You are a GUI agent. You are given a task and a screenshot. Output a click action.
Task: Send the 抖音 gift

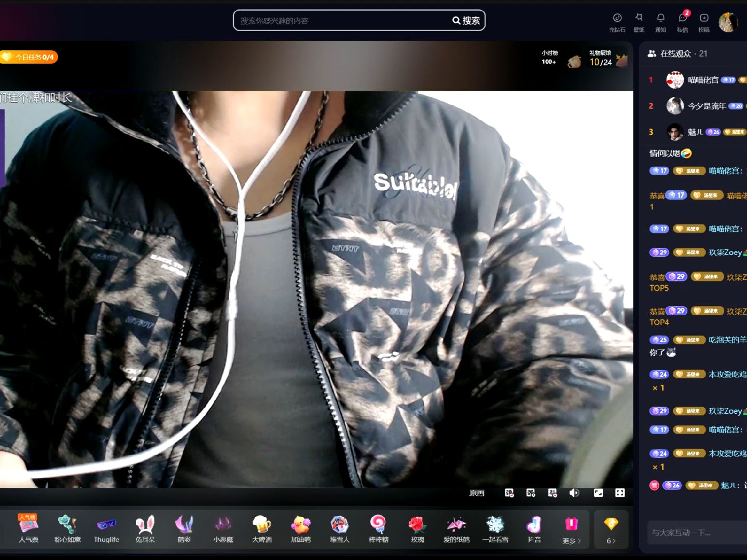534,529
